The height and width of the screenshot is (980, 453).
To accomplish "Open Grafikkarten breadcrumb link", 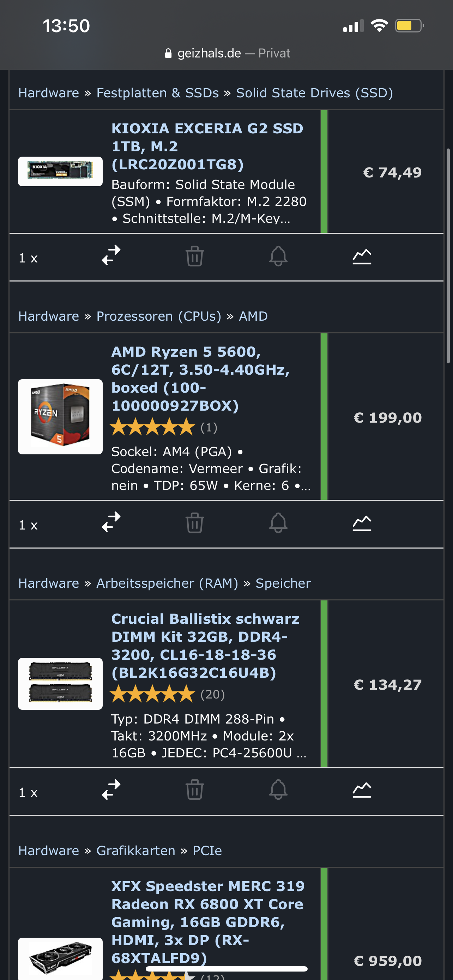I will click(x=136, y=850).
